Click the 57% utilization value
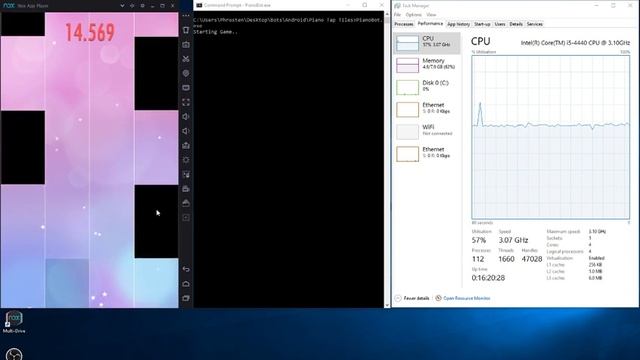The height and width of the screenshot is (360, 640). 479,240
